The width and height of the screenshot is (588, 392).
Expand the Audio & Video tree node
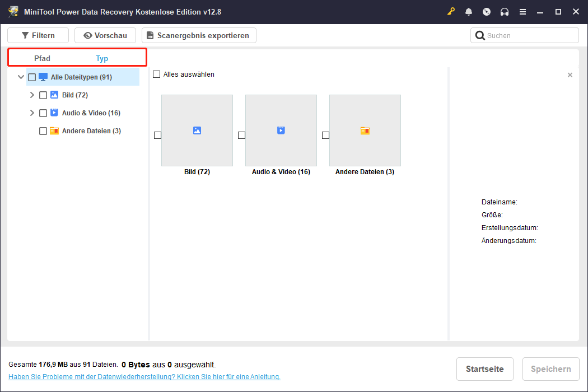32,113
